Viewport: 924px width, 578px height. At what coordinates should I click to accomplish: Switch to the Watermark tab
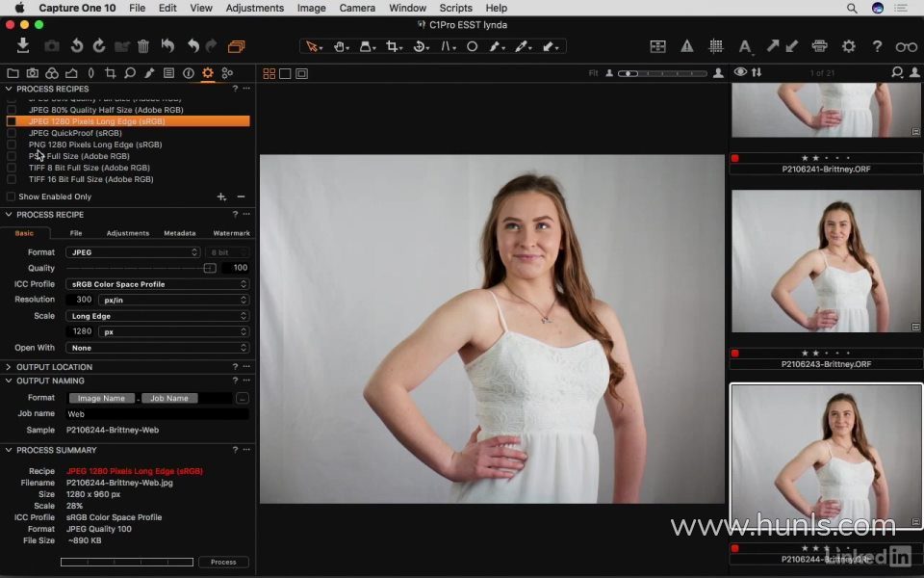point(231,233)
